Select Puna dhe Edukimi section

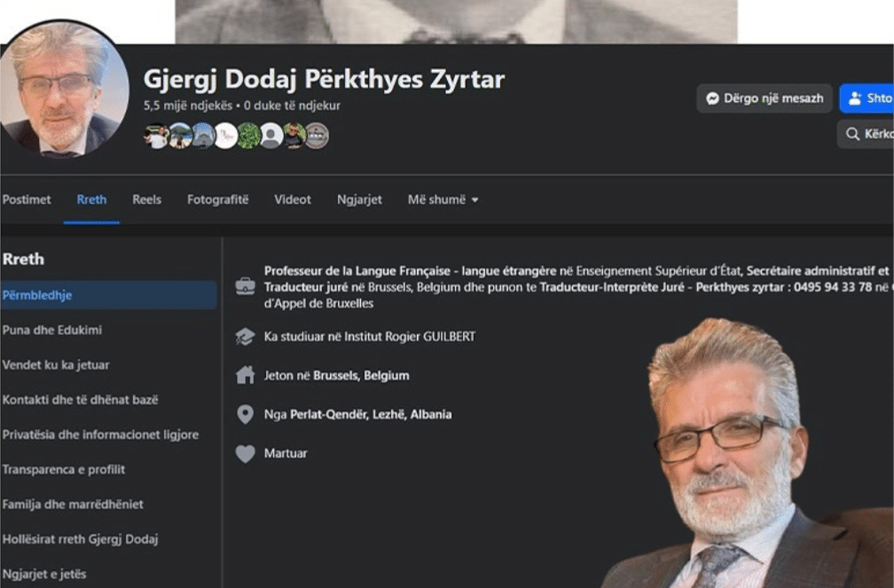click(x=52, y=330)
